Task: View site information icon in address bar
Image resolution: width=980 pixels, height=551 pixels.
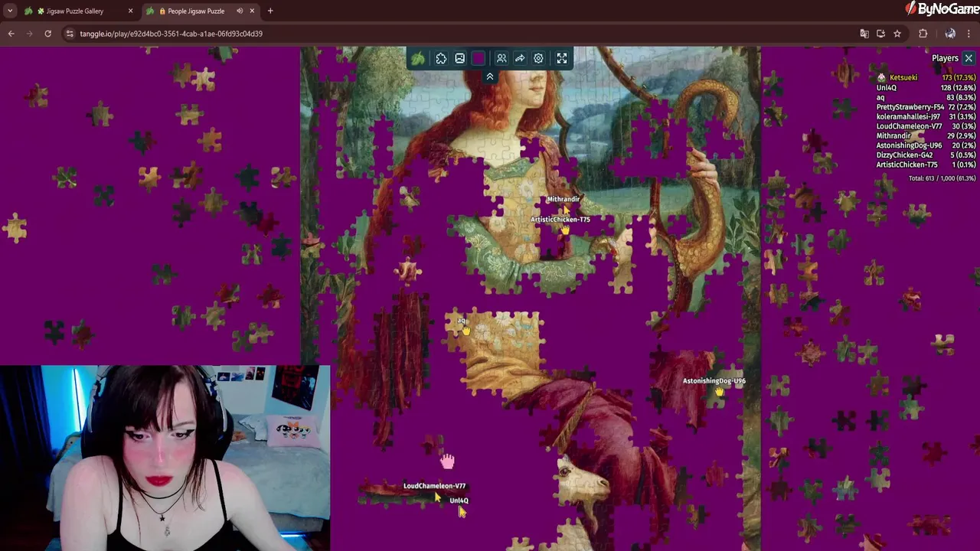Action: coord(70,34)
